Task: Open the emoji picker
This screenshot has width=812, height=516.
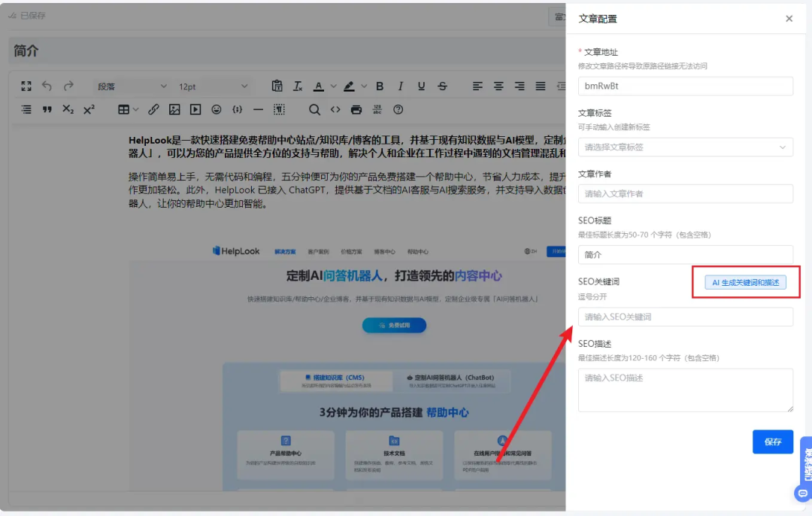Action: pyautogui.click(x=217, y=109)
